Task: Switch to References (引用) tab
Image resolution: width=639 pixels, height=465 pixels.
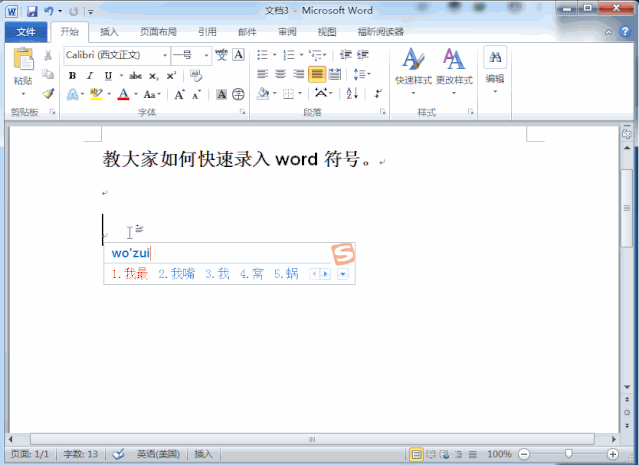Action: (x=207, y=32)
